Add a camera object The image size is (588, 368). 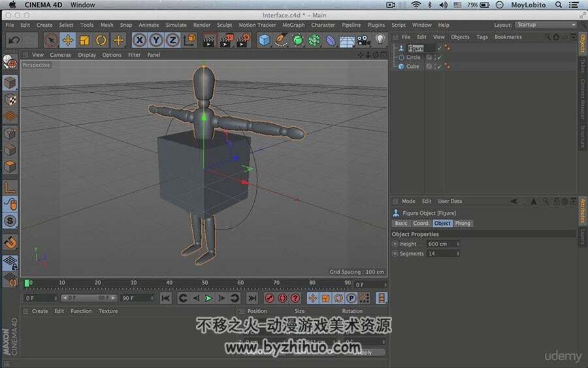(x=363, y=40)
